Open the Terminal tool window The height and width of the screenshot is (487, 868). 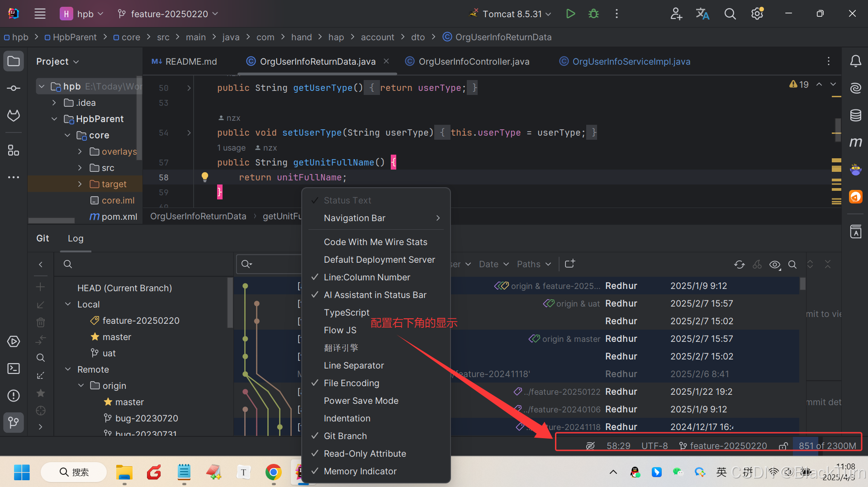[x=14, y=369]
